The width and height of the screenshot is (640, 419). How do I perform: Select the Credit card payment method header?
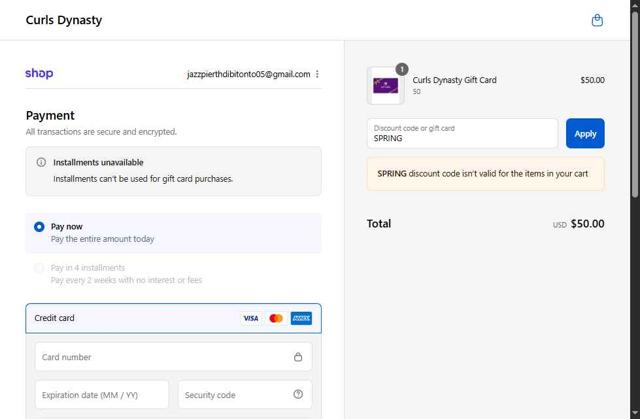(173, 318)
